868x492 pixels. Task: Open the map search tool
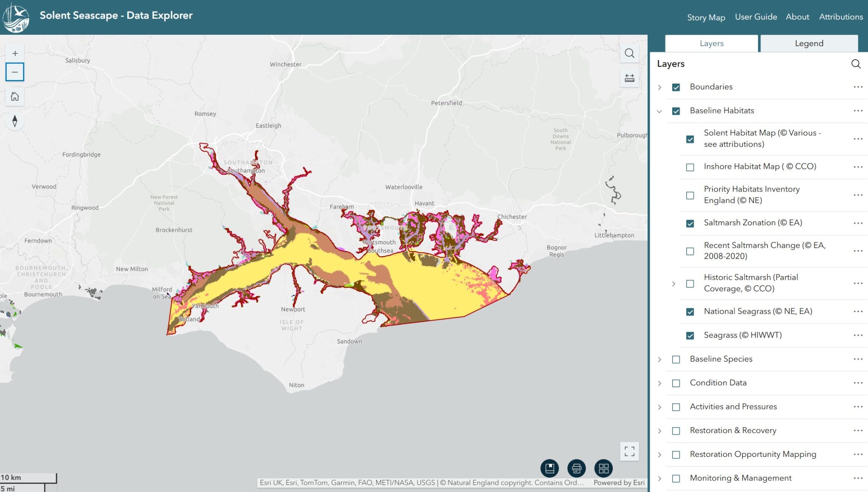coord(629,53)
